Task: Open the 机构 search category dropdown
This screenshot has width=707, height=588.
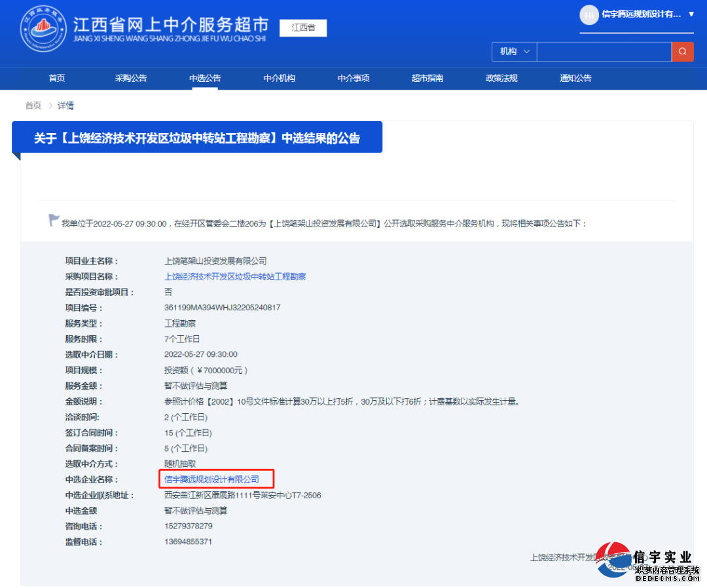Action: 514,51
